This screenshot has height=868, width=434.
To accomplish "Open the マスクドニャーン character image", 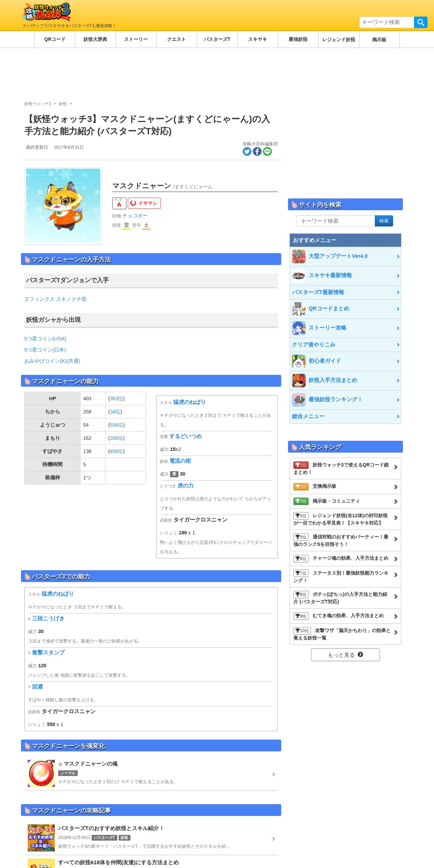I will pos(63,206).
